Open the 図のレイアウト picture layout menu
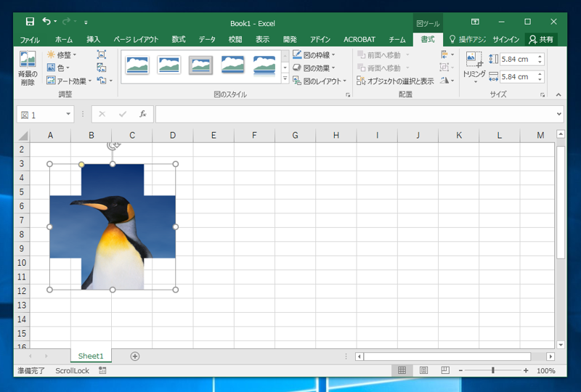The image size is (581, 392). (x=320, y=81)
